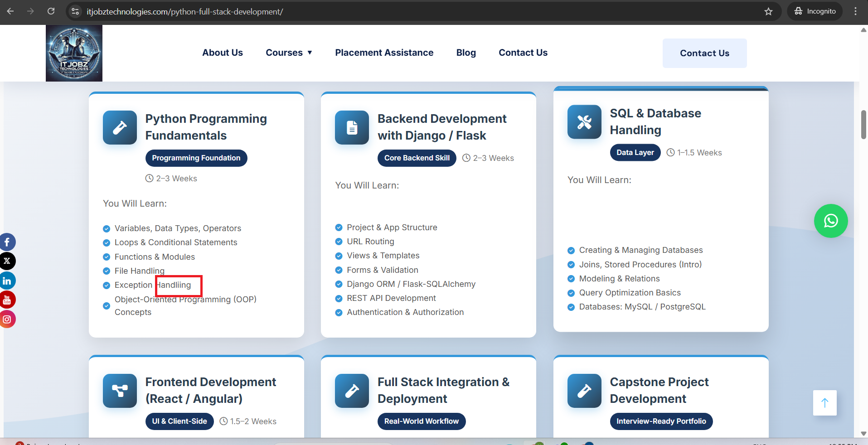Start a chat via WhatsApp floating button
Screen dimensions: 868x445
(830, 221)
